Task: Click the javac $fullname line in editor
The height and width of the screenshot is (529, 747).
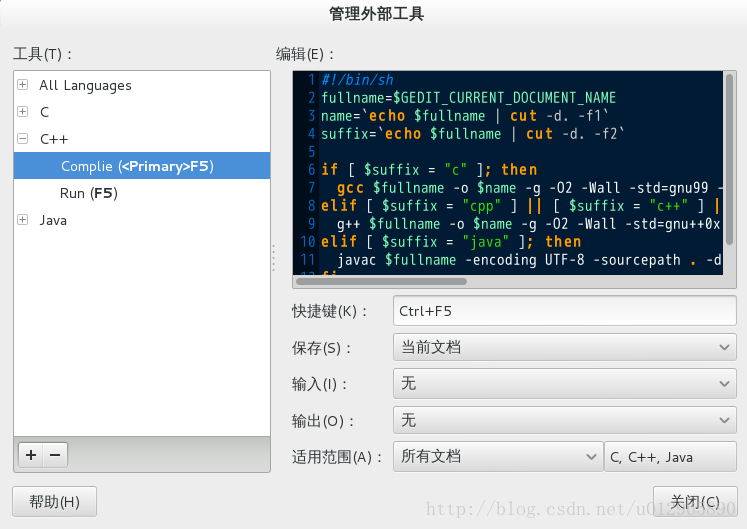Action: point(529,260)
